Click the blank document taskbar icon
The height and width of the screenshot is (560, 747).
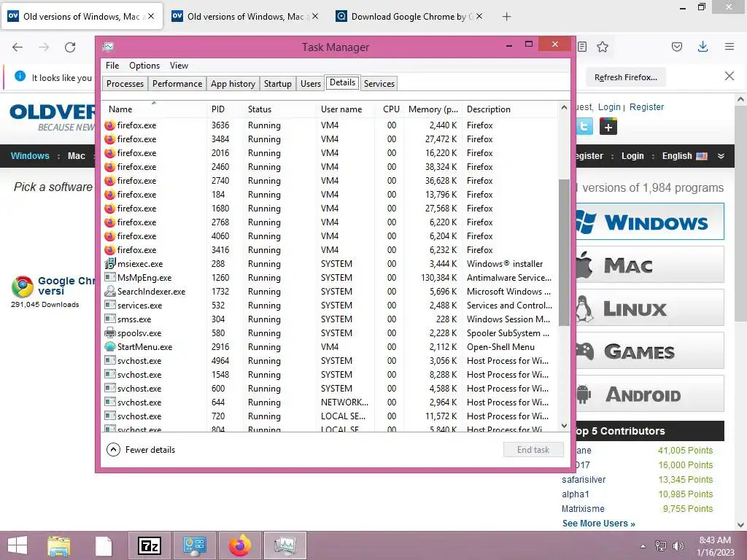pyautogui.click(x=104, y=545)
